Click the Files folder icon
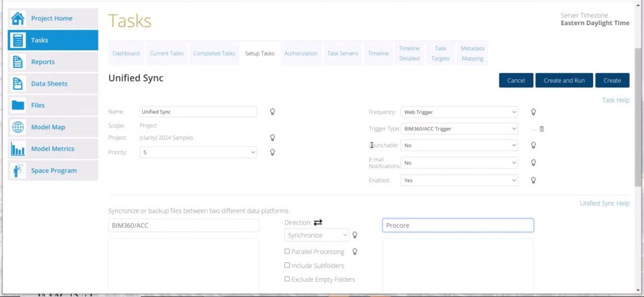The image size is (644, 297). (18, 106)
